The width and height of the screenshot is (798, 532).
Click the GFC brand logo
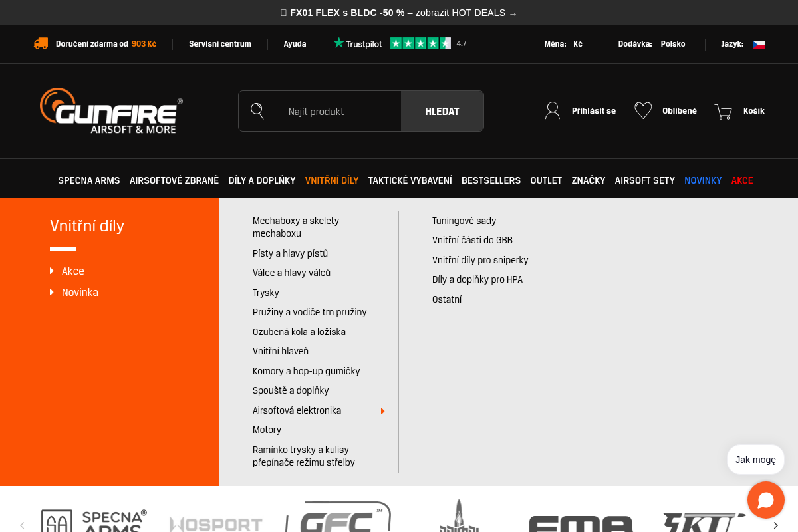point(339,517)
